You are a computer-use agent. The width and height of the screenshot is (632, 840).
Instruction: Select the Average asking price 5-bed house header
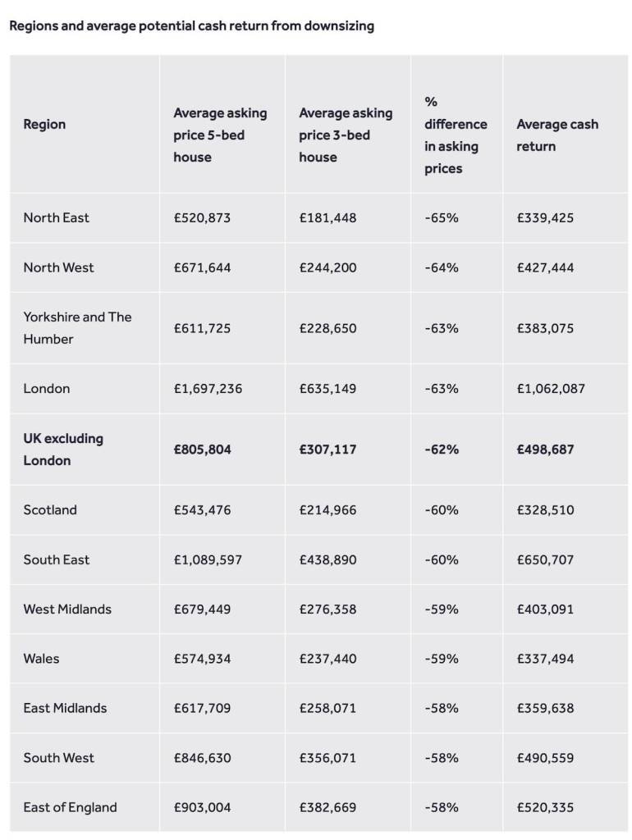(220, 135)
